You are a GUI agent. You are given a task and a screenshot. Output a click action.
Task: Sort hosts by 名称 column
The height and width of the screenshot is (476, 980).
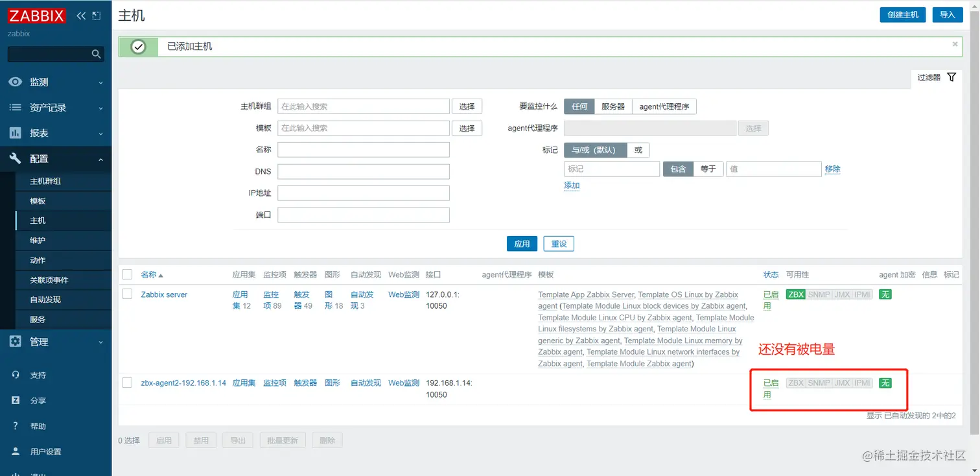pyautogui.click(x=152, y=274)
